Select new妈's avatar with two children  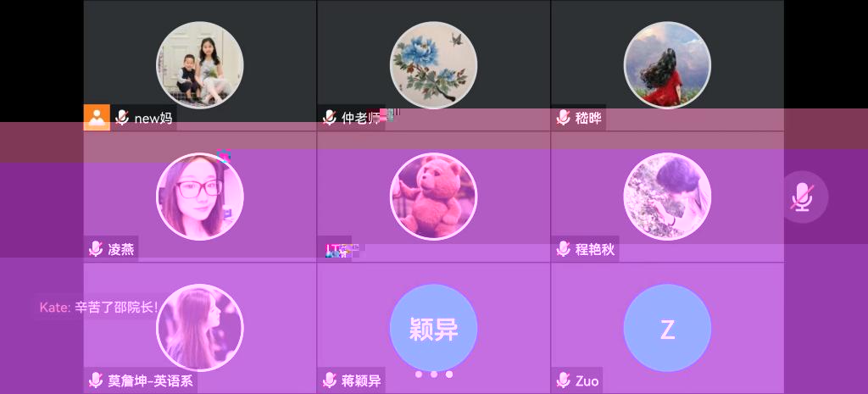pyautogui.click(x=200, y=65)
